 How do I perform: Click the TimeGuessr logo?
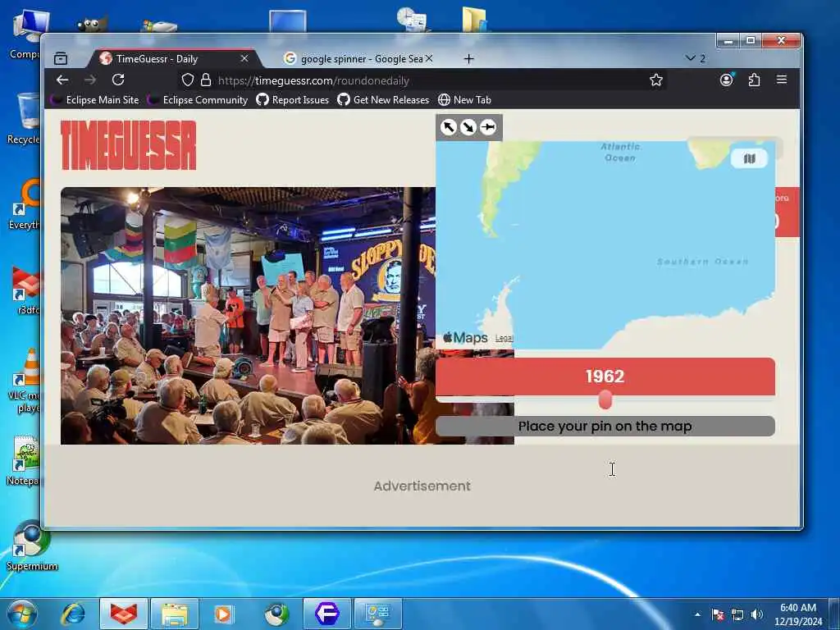click(129, 145)
